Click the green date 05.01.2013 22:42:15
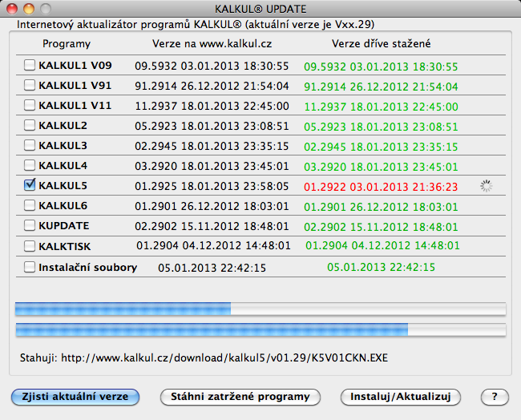The height and width of the screenshot is (420, 521). pos(381,267)
